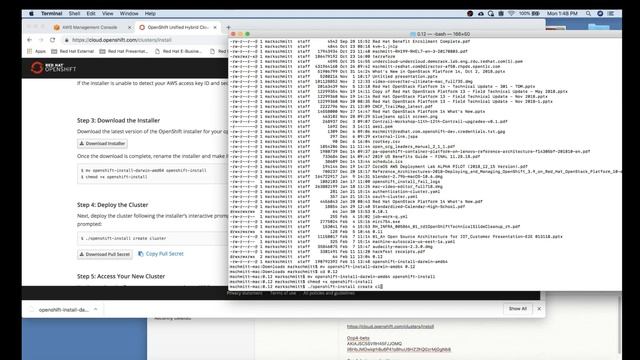The width and height of the screenshot is (640, 360).
Task: Click the Step 3: Download the Installer heading
Action: pos(118,120)
